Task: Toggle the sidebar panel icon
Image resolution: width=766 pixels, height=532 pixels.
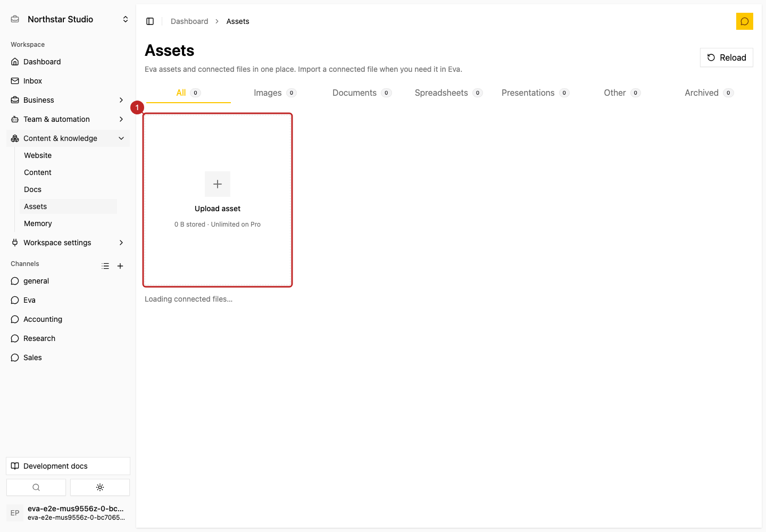Action: [x=150, y=21]
